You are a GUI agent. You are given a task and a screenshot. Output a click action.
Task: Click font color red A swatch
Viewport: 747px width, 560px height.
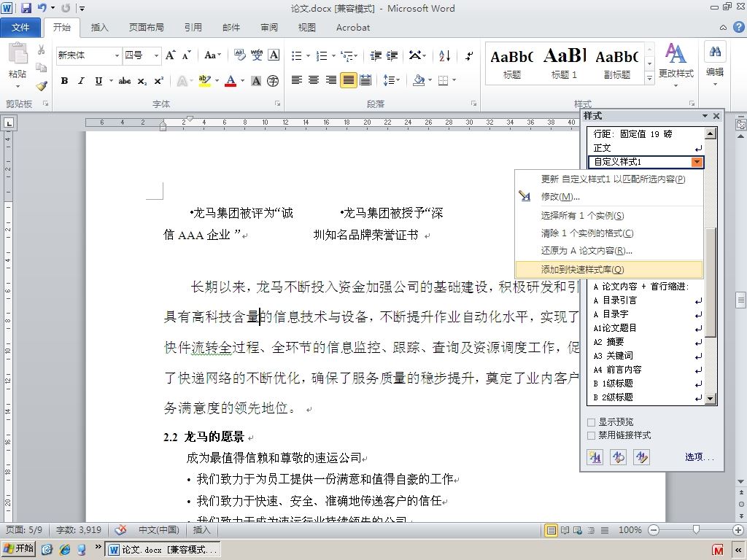(231, 81)
